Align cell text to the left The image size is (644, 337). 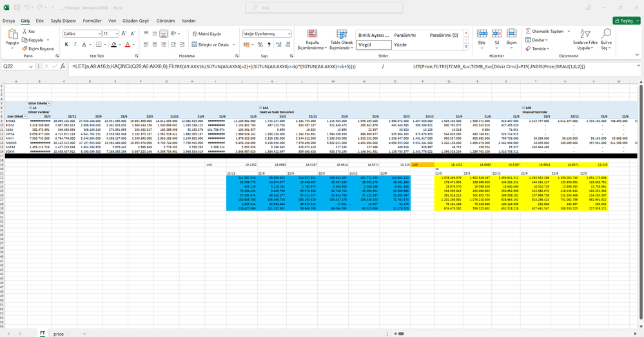(146, 44)
